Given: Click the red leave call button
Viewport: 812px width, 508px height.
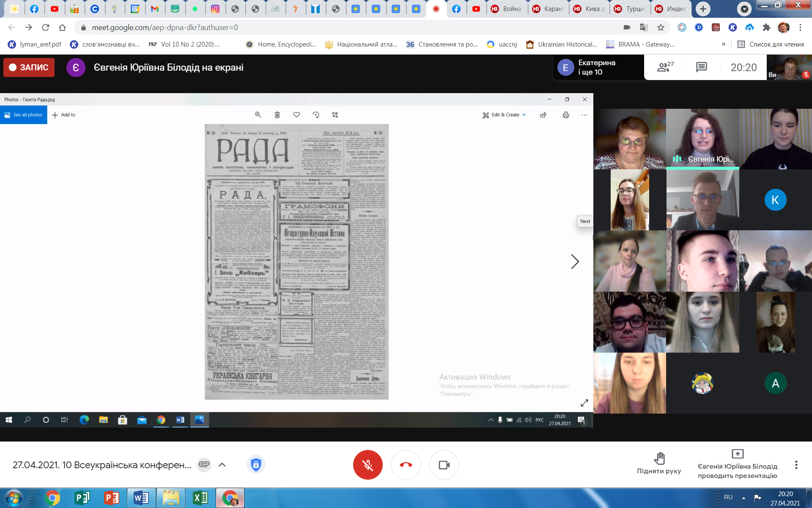Looking at the screenshot, I should point(406,465).
